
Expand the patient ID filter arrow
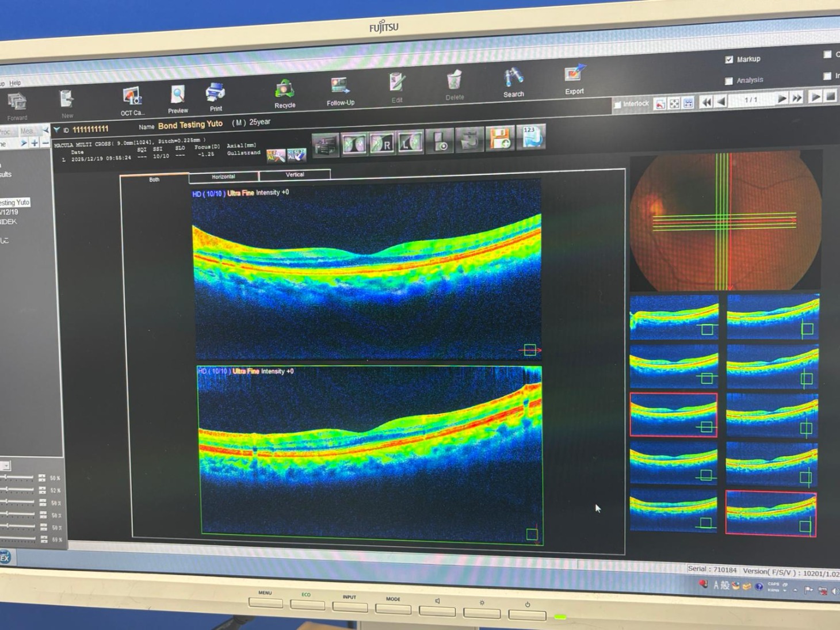point(56,130)
